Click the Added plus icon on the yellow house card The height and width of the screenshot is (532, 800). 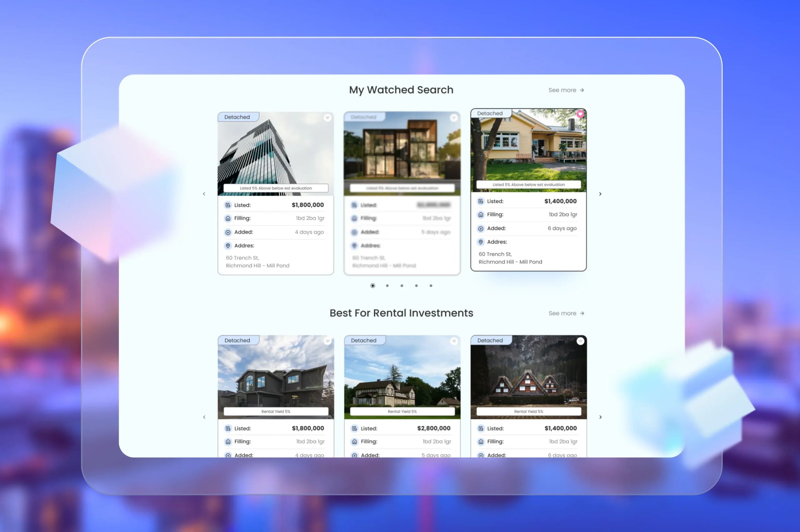pos(481,228)
